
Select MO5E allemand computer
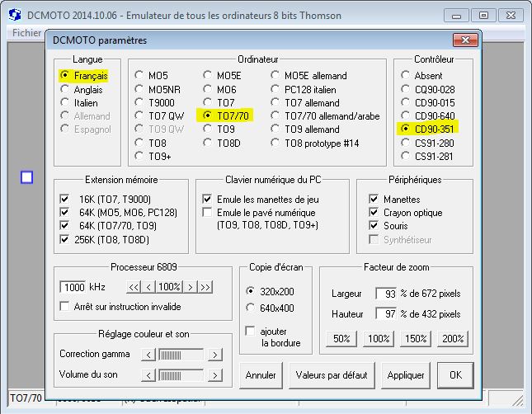click(x=309, y=75)
